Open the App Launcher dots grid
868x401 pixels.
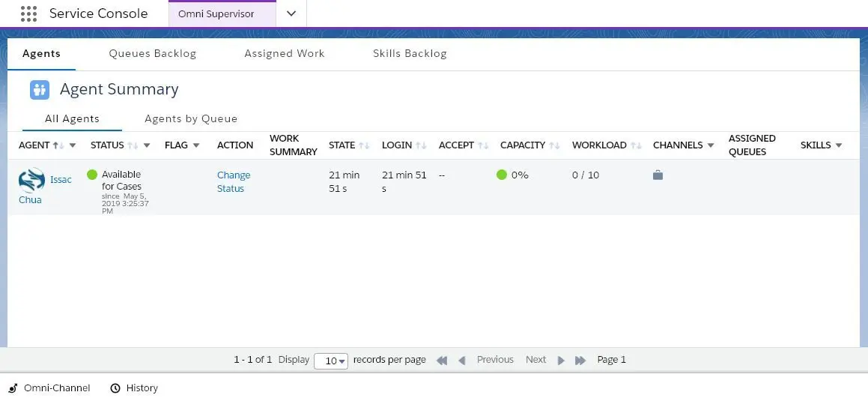28,13
